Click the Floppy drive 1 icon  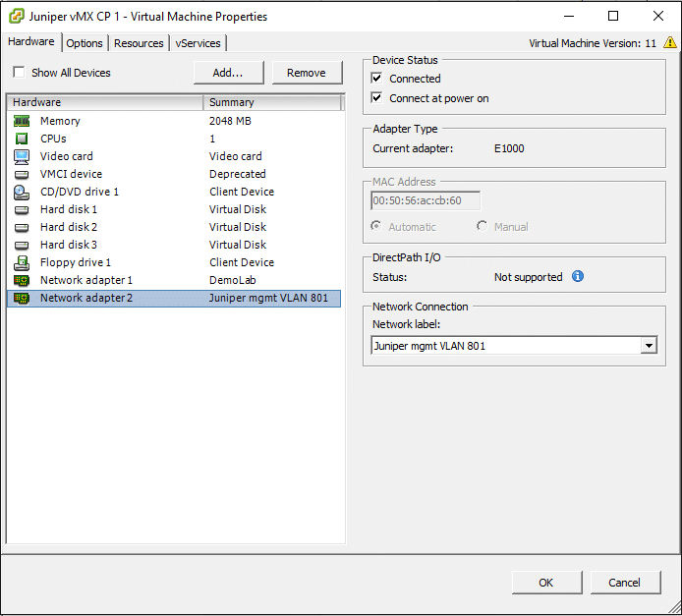(x=22, y=263)
